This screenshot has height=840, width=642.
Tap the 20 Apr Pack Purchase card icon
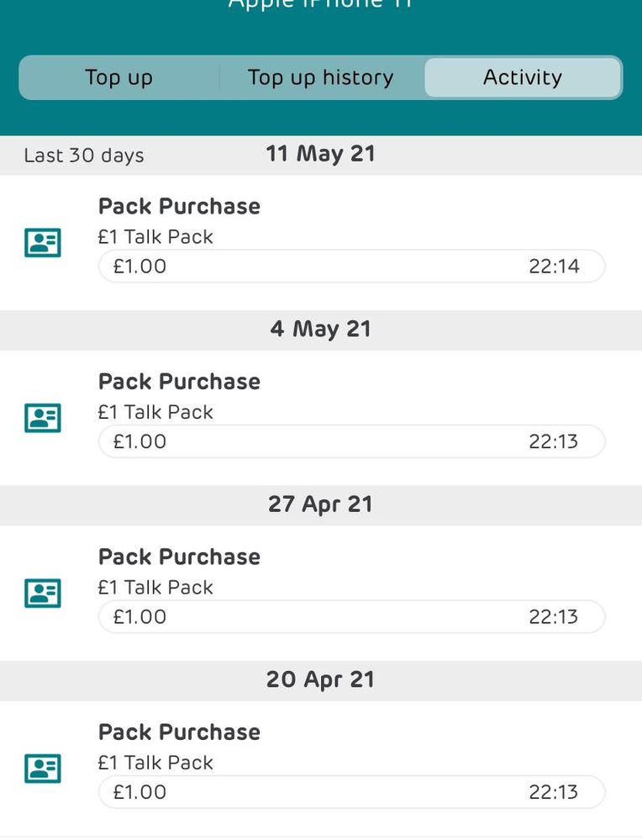[x=43, y=769]
